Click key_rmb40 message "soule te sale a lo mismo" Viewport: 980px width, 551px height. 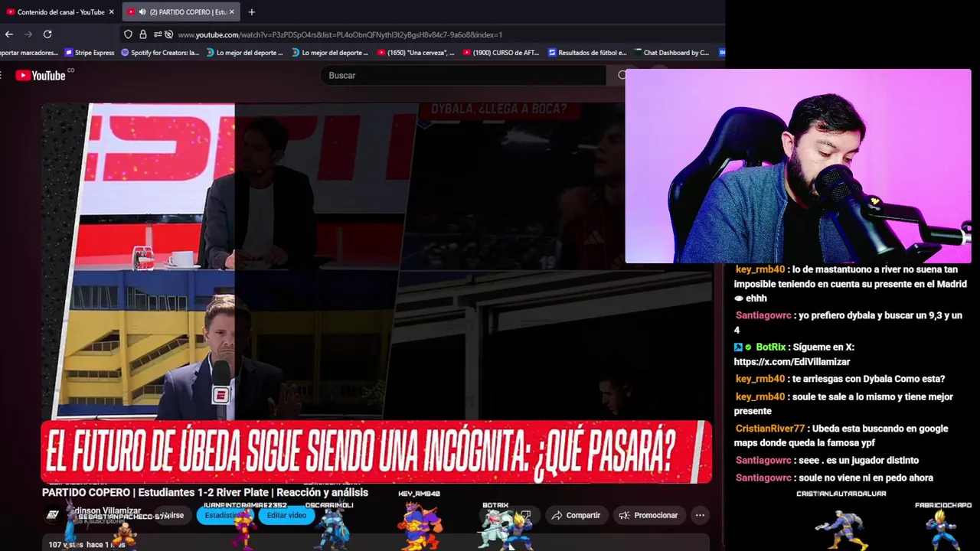(844, 403)
